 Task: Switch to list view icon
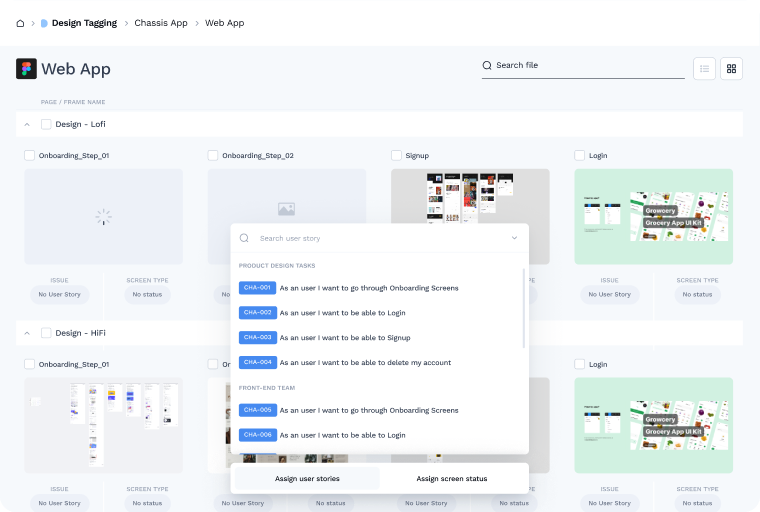704,69
